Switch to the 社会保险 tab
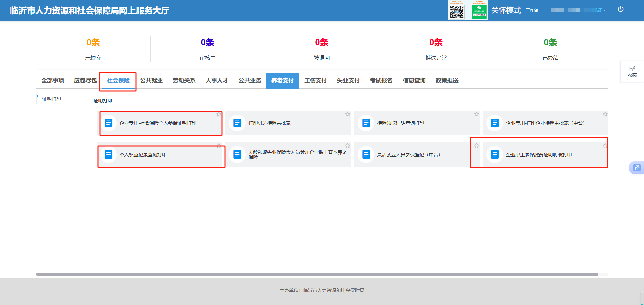644x305 pixels. click(118, 81)
